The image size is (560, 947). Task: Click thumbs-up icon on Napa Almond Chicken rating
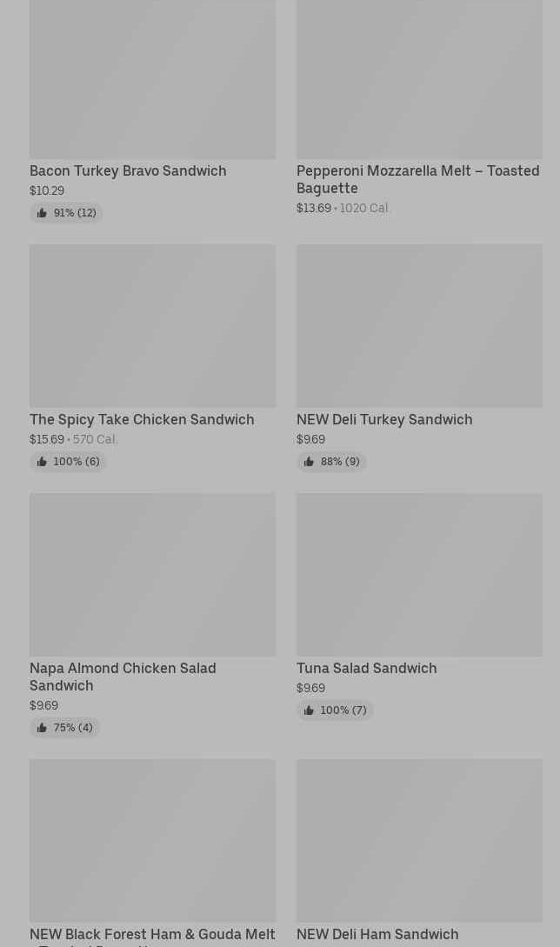coord(42,728)
